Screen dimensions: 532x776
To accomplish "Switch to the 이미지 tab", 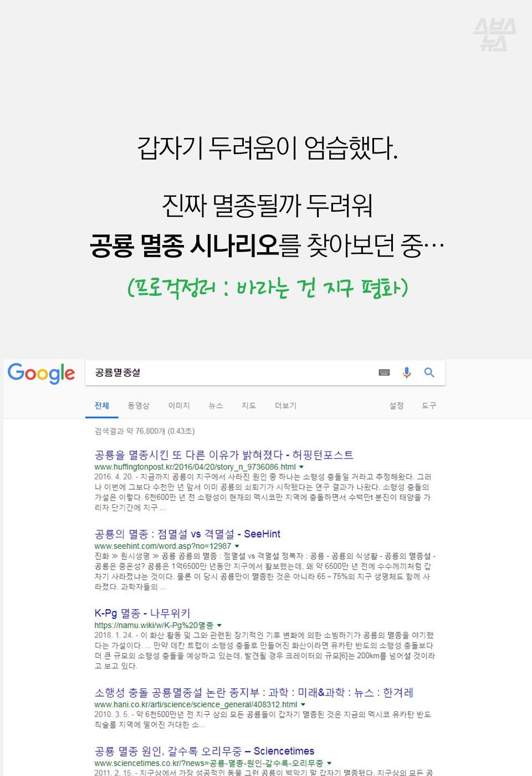I will point(179,406).
